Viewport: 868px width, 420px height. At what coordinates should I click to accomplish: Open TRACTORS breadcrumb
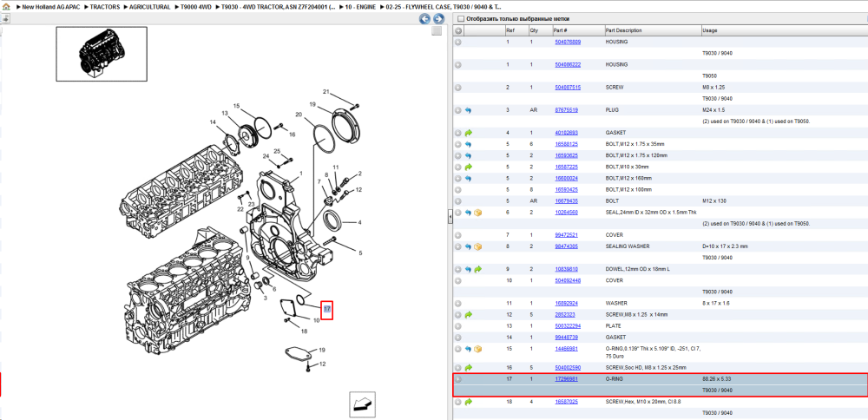(x=105, y=7)
